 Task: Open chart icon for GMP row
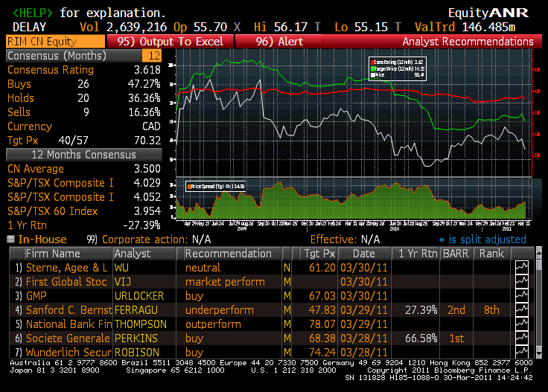coord(522,295)
